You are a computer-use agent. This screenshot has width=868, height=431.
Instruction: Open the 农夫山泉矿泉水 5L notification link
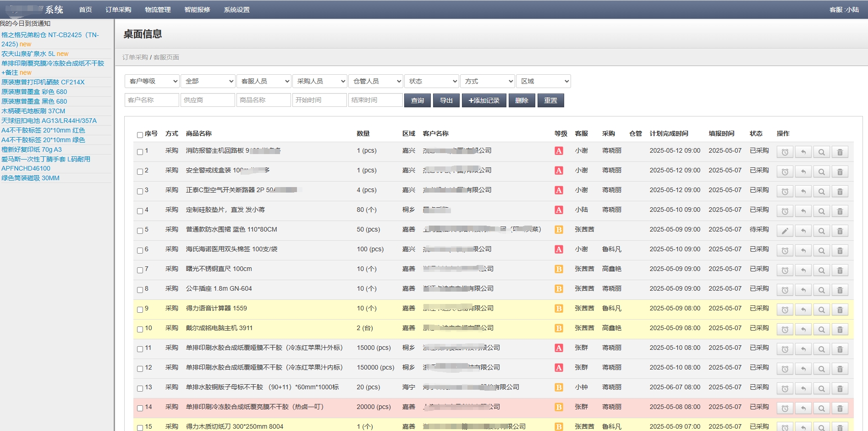[28, 54]
